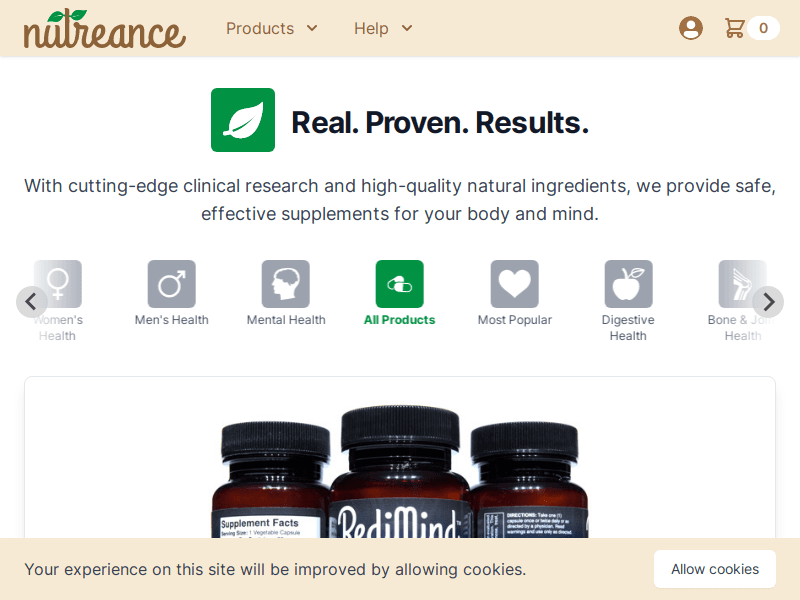Open the user account icon
This screenshot has height=600, width=800.
tap(691, 28)
